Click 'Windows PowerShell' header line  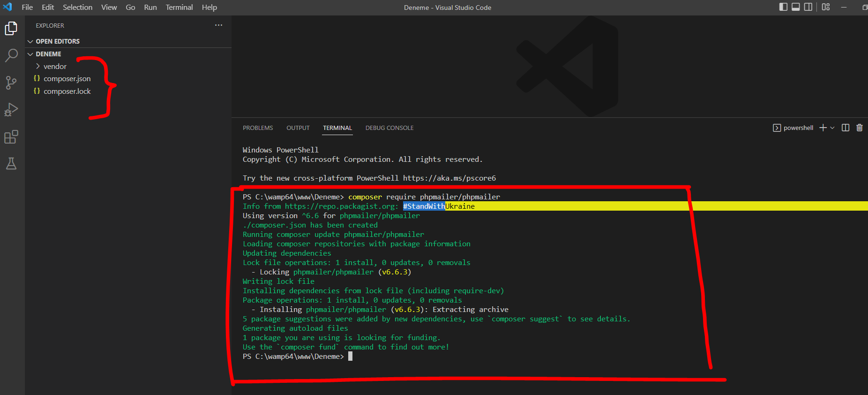click(x=280, y=150)
